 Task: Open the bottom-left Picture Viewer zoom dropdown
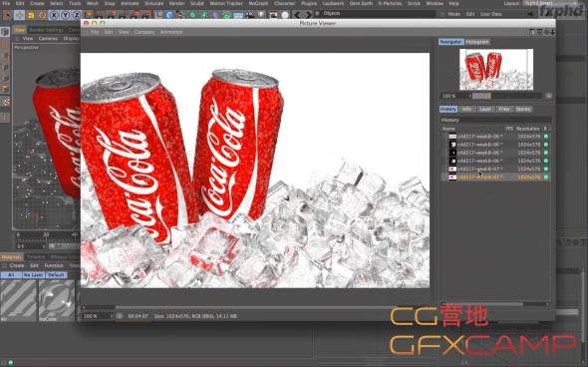click(98, 316)
